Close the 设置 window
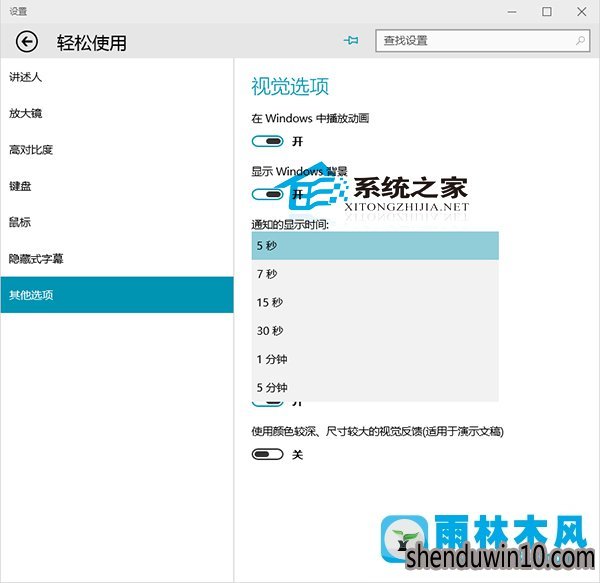Image resolution: width=600 pixels, height=583 pixels. pyautogui.click(x=582, y=12)
